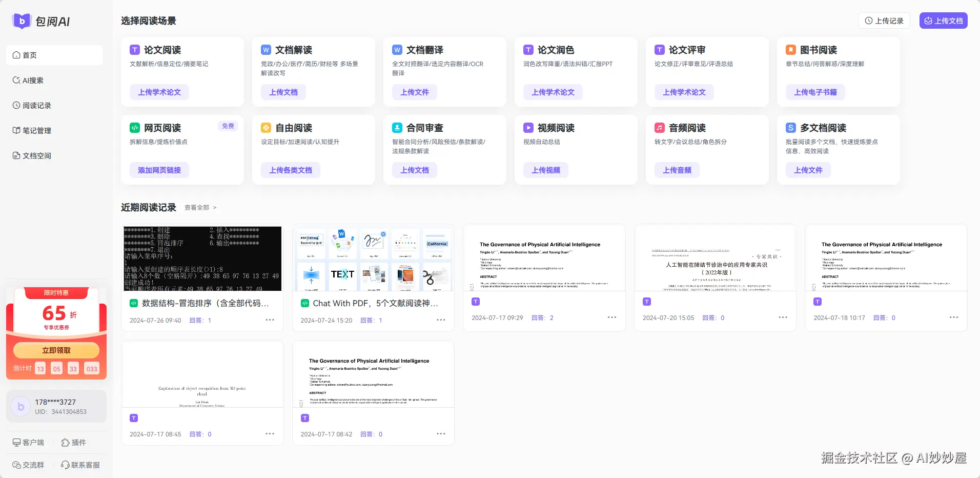Click the 合同审查 teal person icon
The height and width of the screenshot is (478, 980).
click(x=397, y=128)
